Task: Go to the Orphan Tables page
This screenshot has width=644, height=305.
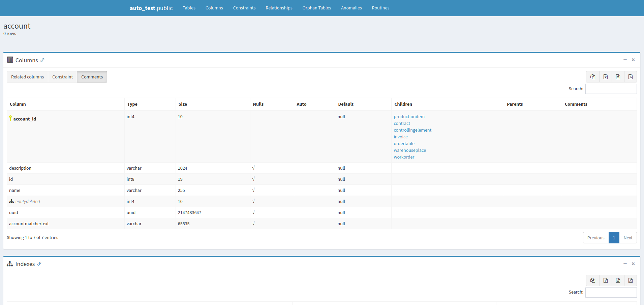Action: (316, 8)
